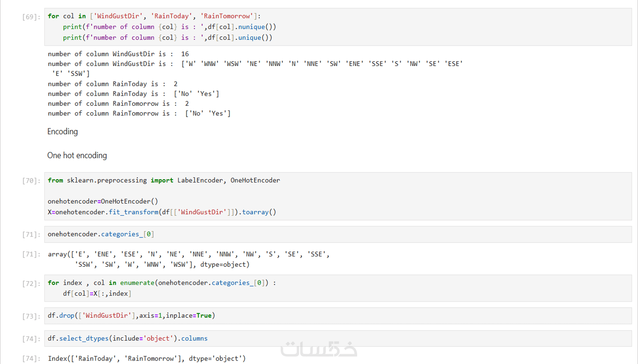Select the Encoding markdown heading
Image resolution: width=638 pixels, height=364 pixels.
[x=63, y=132]
